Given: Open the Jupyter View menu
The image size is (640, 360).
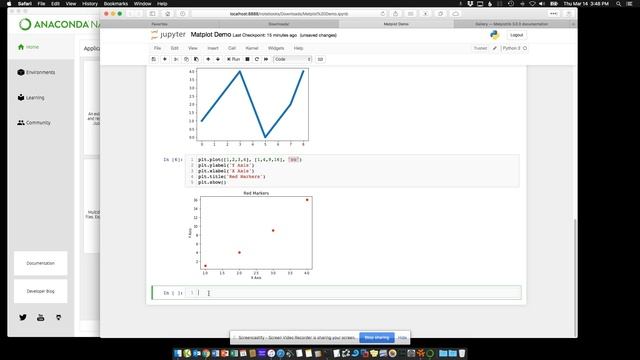Looking at the screenshot, I should (193, 48).
